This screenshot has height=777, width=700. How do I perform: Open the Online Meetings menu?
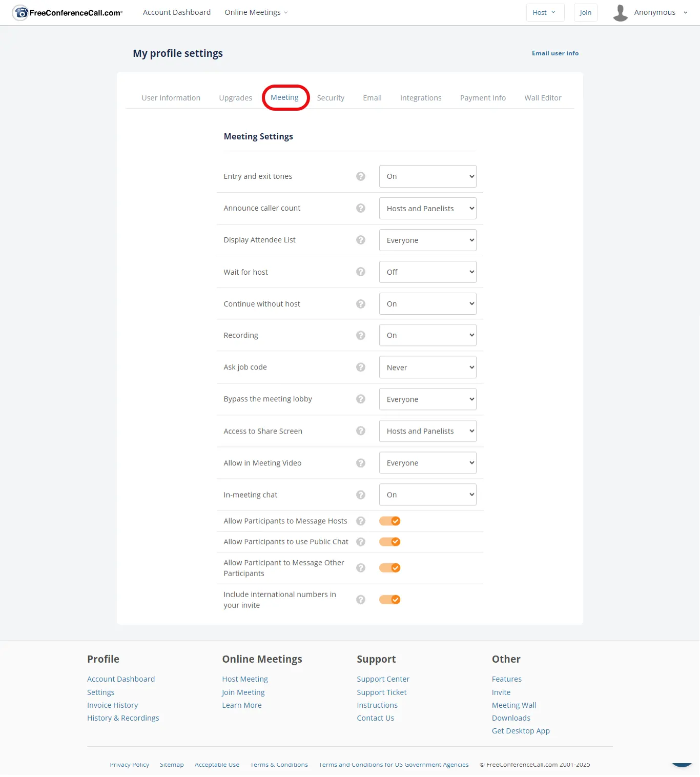coord(256,12)
